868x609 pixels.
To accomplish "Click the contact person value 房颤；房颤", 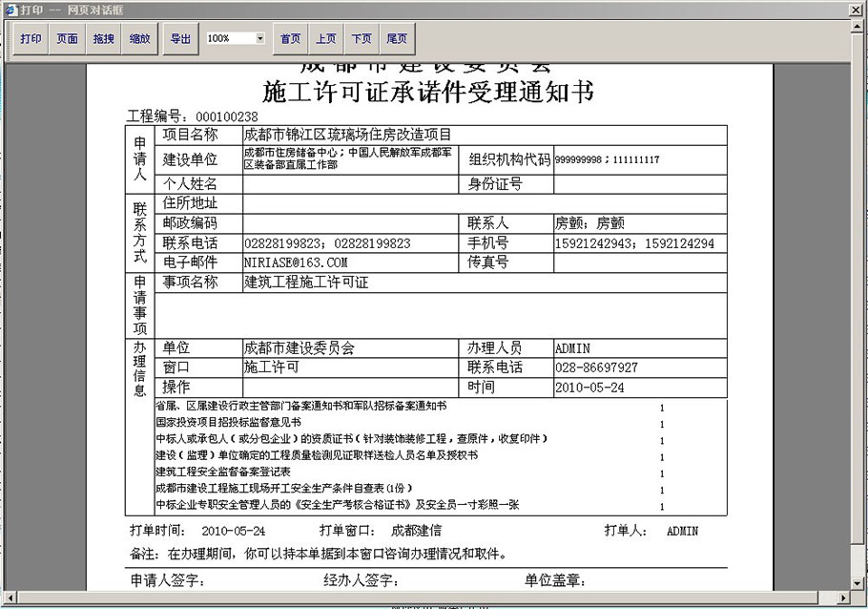I will point(589,223).
